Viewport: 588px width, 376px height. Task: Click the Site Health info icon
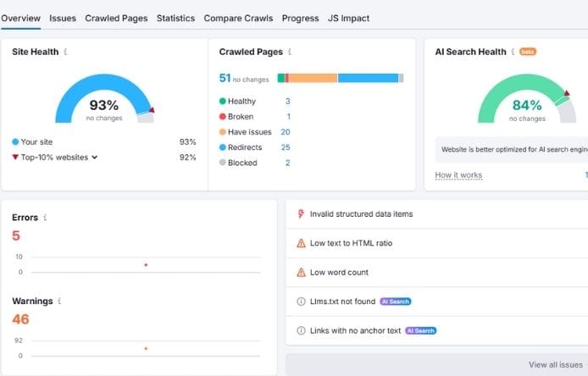coord(66,52)
